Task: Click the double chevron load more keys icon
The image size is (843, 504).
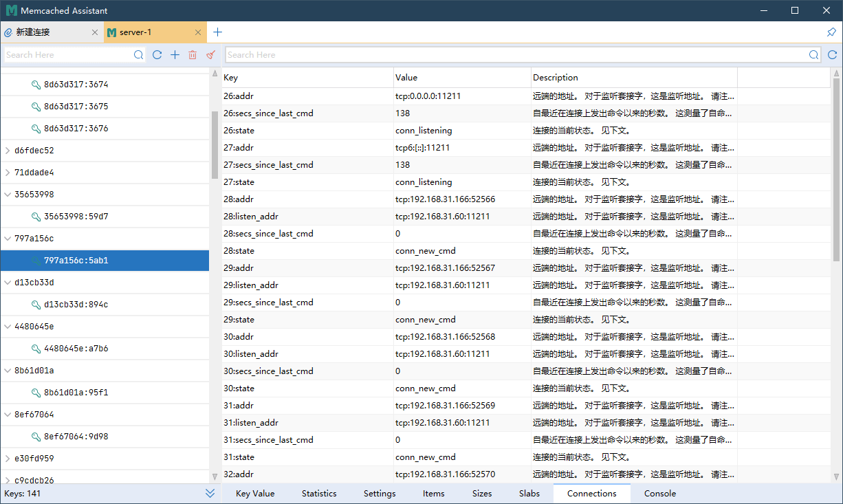Action: [210, 494]
